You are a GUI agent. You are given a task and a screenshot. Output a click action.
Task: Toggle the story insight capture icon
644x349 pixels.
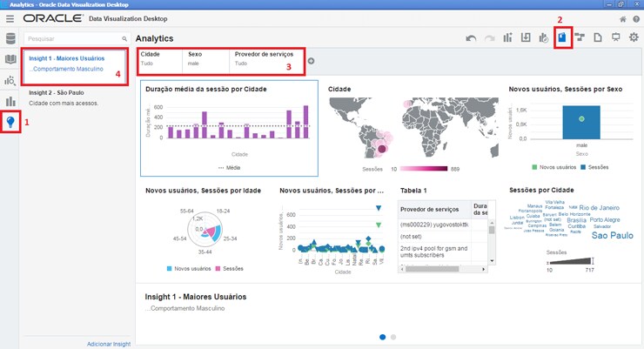tap(563, 38)
